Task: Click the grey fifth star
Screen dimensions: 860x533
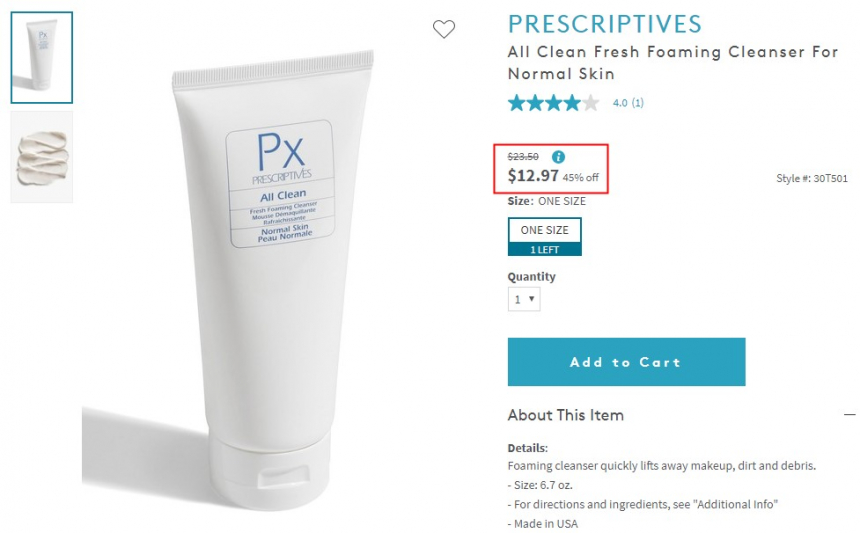Action: 590,103
